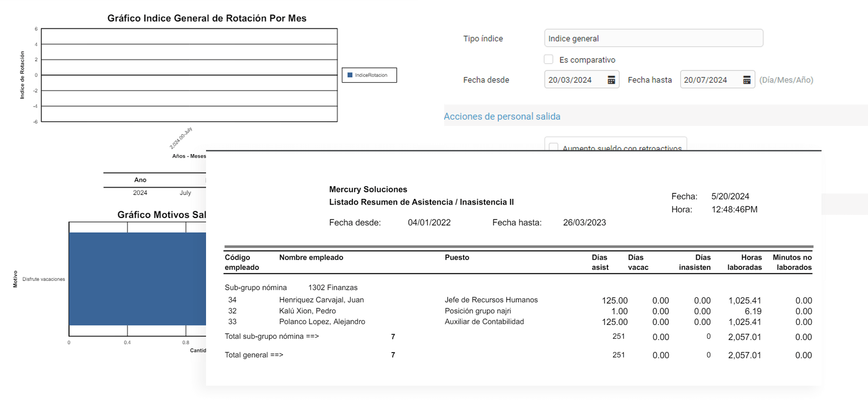Tick the Aumento sueldo con retroactivos checkbox
The width and height of the screenshot is (868, 400).
[553, 147]
